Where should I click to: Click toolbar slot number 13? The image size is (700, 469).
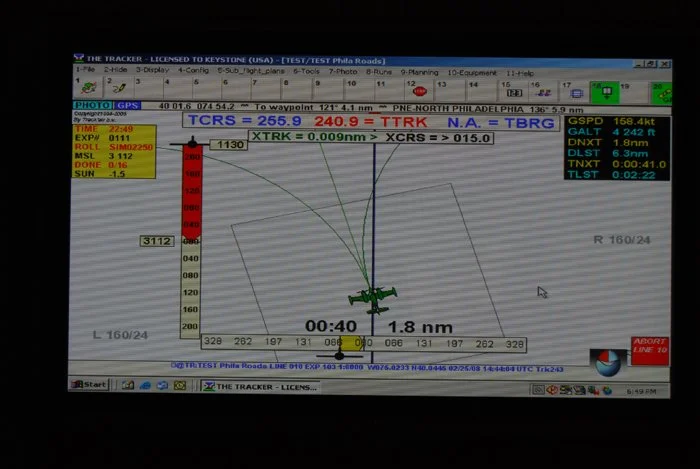point(450,91)
